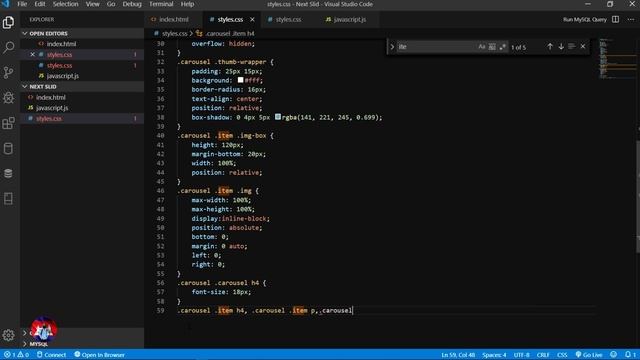Click the UTF-8 encoding indicator
Viewport: 640px width, 360px height.
[x=522, y=355]
